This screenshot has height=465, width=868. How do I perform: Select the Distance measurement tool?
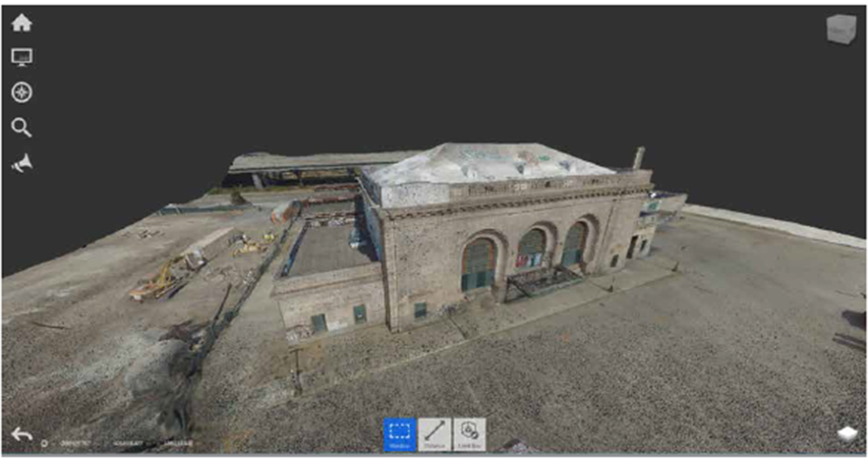point(435,434)
